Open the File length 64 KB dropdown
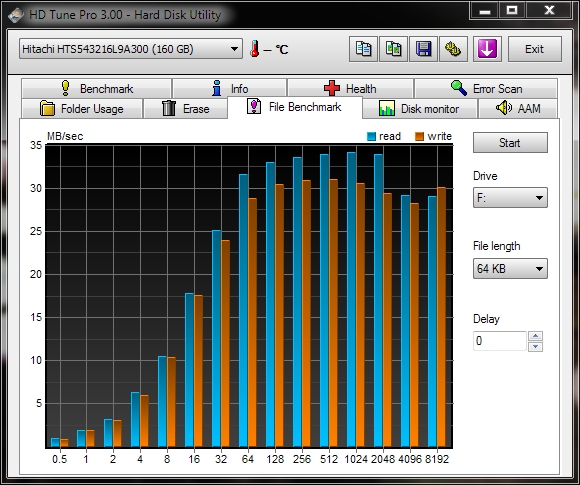The width and height of the screenshot is (580, 485). 510,268
